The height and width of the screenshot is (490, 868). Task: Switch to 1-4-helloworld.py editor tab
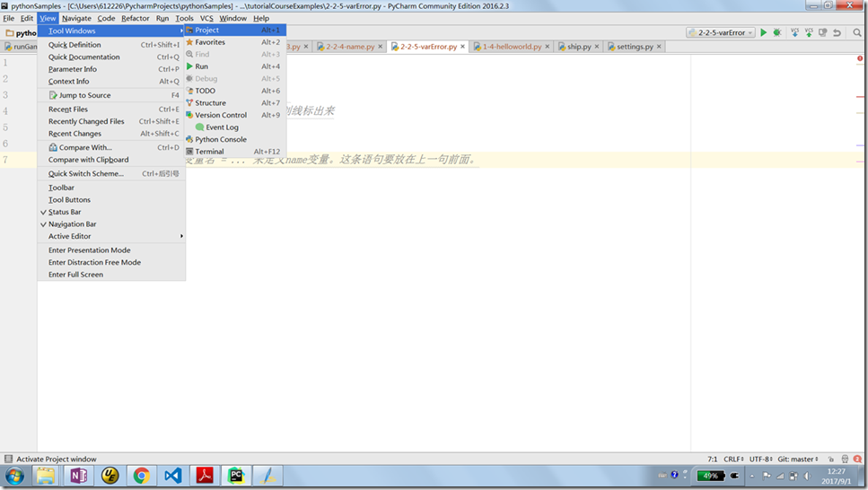click(512, 47)
